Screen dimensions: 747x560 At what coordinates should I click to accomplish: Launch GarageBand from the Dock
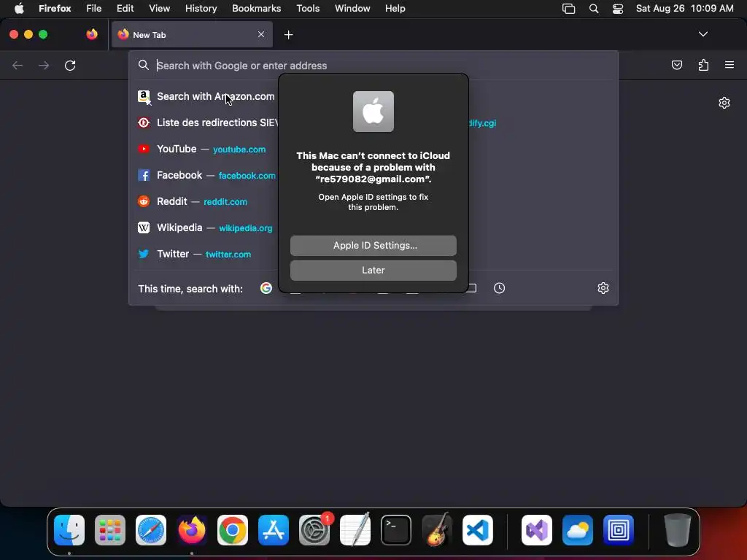pos(437,530)
